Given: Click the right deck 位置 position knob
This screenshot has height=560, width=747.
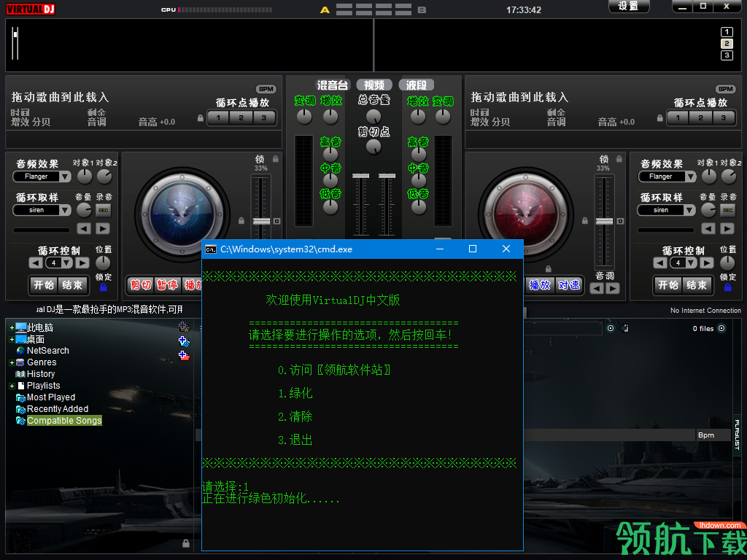Looking at the screenshot, I should [x=727, y=262].
